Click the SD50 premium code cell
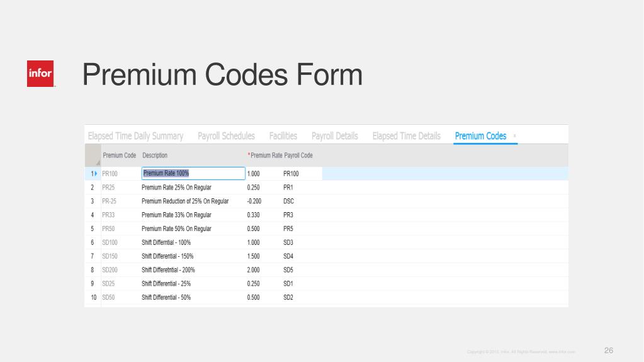 click(x=108, y=298)
